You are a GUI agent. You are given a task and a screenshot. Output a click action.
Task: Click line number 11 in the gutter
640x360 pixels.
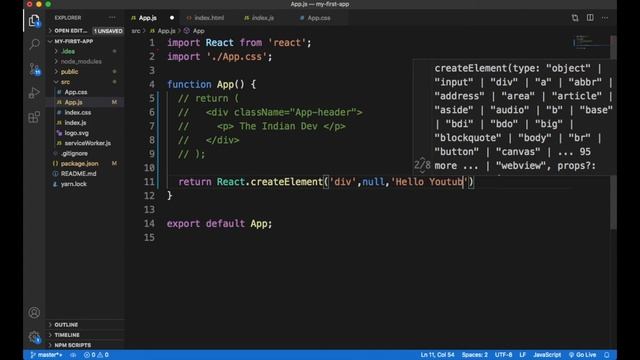click(149, 182)
